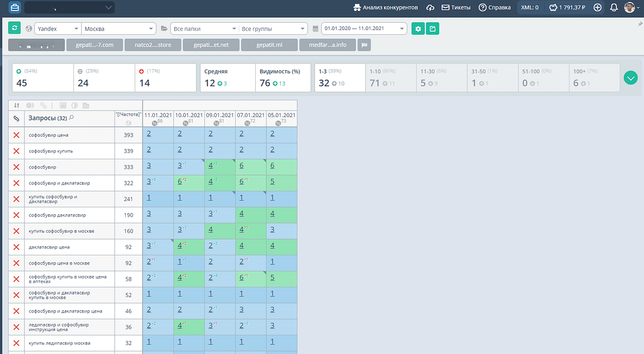Open the notifications bell
The image size is (644, 354).
click(613, 7)
